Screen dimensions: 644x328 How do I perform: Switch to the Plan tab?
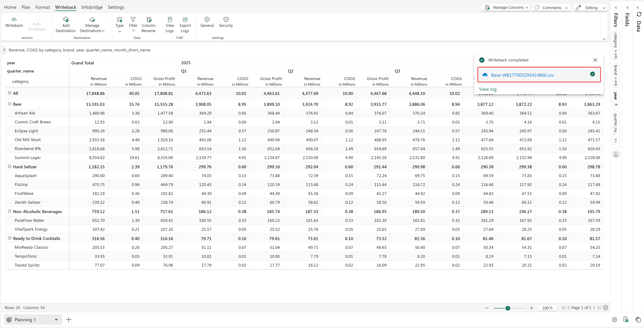click(26, 7)
